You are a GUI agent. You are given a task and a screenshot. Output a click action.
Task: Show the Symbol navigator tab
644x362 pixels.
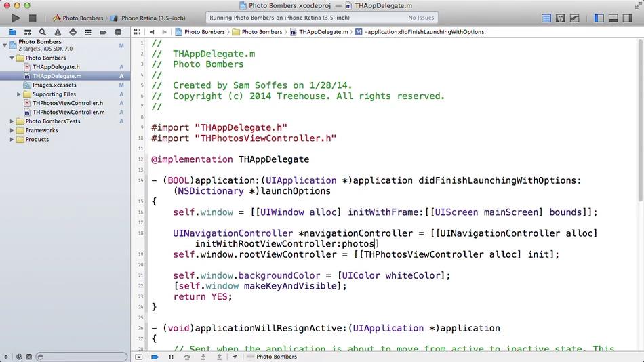[x=28, y=32]
